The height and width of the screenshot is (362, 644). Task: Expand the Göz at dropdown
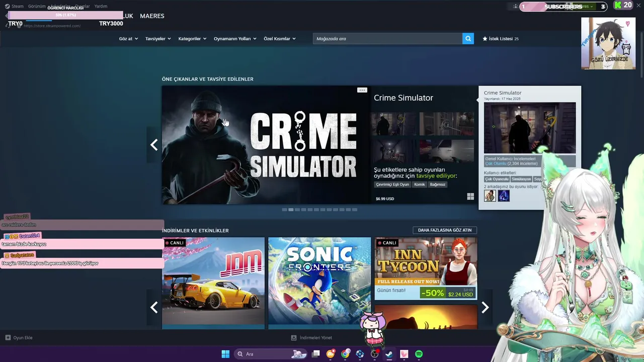128,39
